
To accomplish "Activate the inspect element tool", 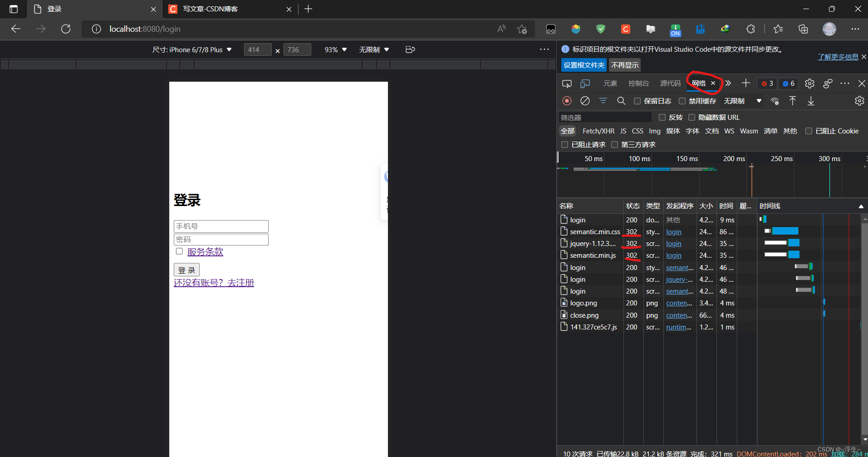I will [567, 84].
